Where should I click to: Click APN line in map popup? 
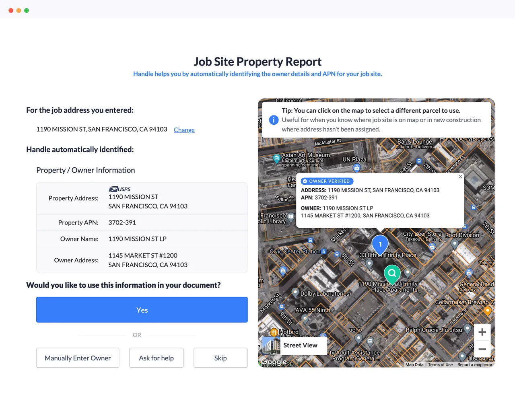319,198
